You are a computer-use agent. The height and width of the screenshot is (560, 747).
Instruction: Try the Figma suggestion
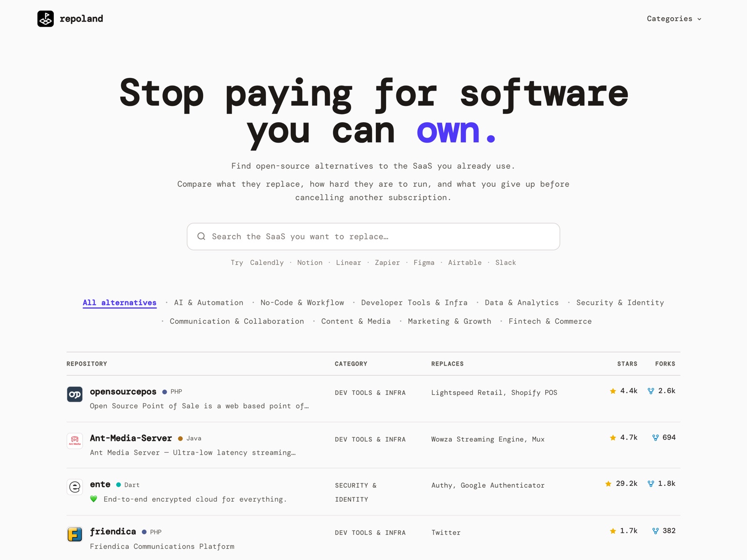pos(424,263)
